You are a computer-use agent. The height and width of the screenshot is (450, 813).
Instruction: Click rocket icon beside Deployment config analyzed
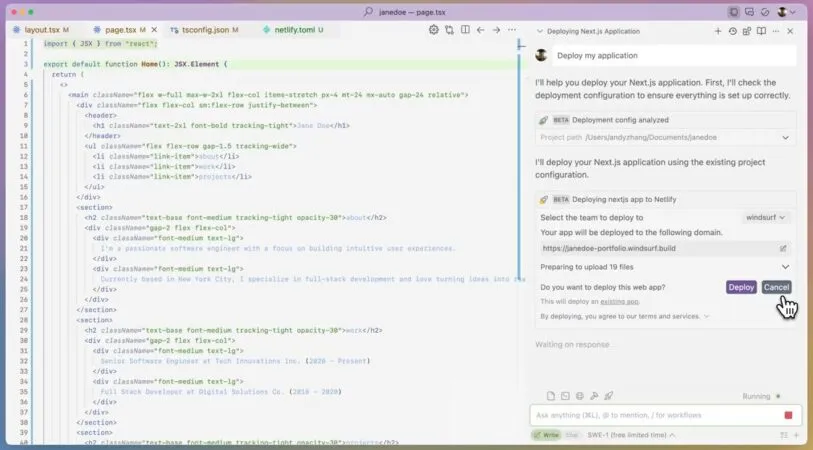[x=543, y=120]
